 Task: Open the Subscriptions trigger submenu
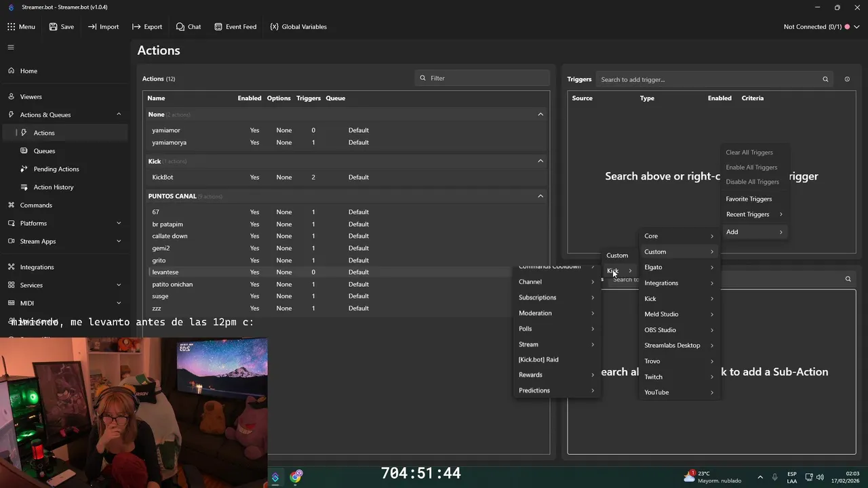[x=556, y=298]
